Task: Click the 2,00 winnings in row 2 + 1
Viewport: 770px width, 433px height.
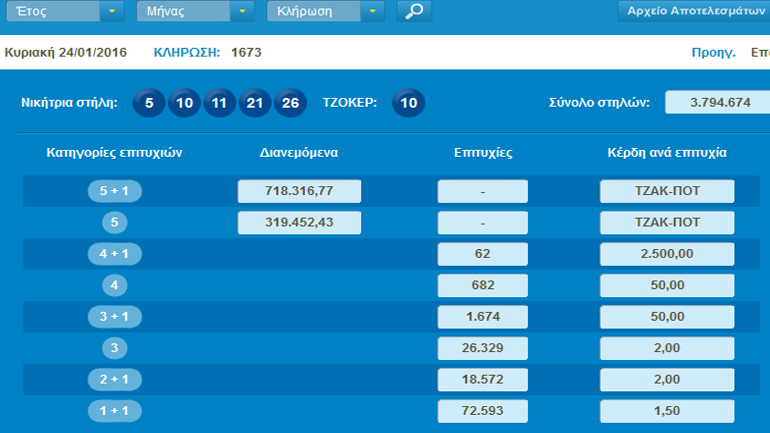Action: click(x=667, y=379)
